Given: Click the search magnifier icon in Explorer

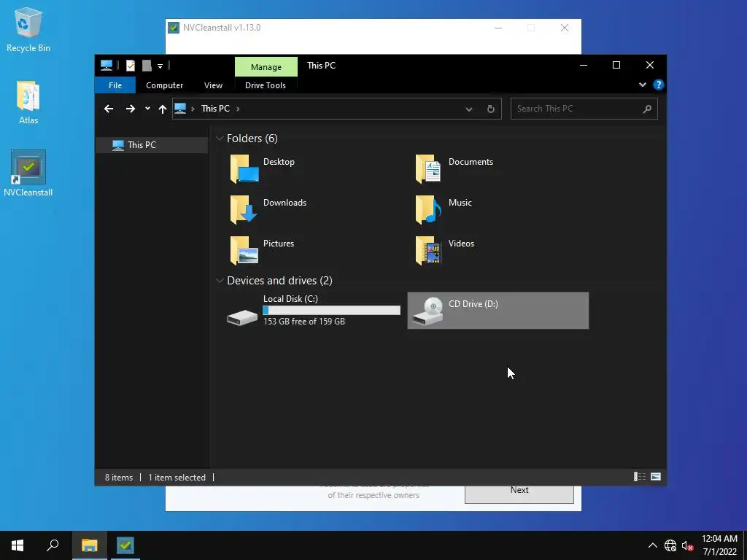Looking at the screenshot, I should 647,109.
